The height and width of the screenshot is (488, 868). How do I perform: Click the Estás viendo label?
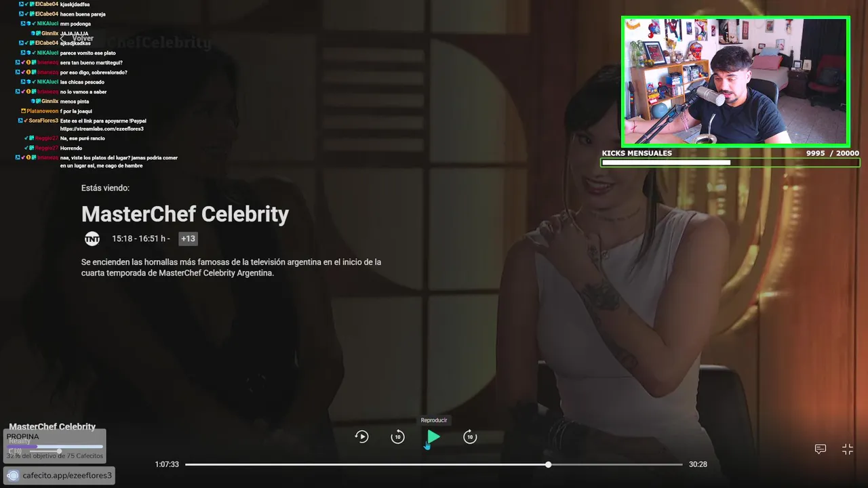105,188
